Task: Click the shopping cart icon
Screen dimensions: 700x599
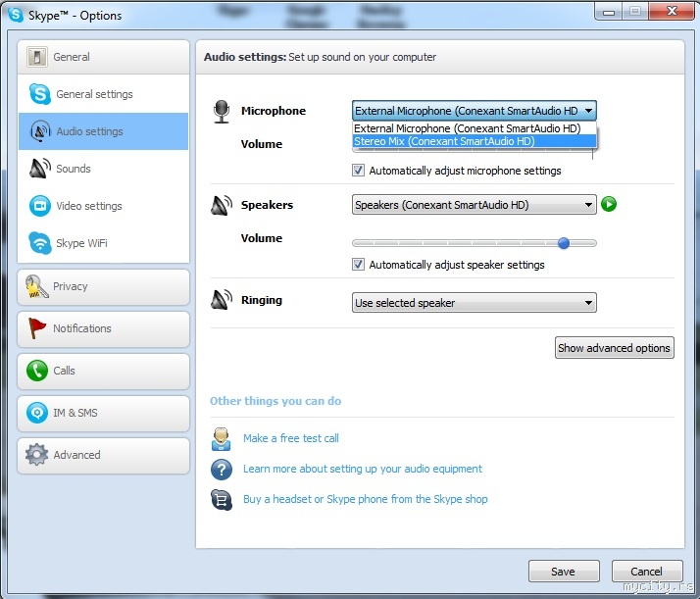Action: click(x=222, y=500)
